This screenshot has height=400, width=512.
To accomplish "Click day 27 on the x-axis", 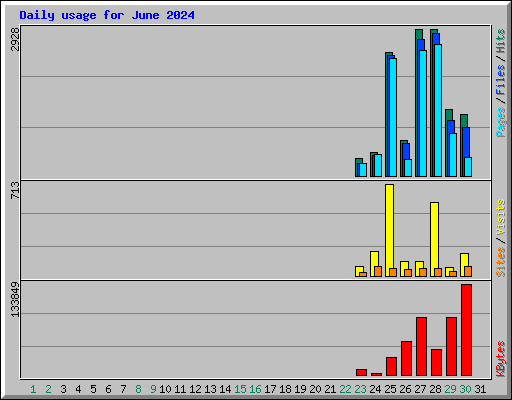I will pyautogui.click(x=420, y=389).
